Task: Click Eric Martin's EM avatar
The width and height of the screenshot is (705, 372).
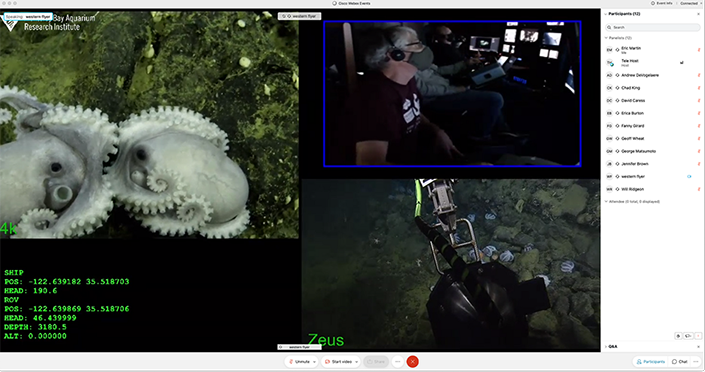Action: pos(609,50)
